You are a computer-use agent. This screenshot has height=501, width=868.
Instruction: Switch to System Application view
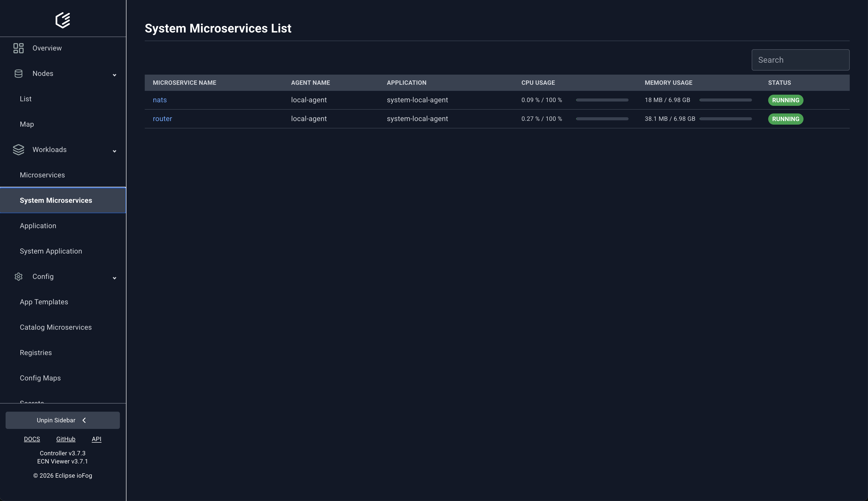click(x=51, y=251)
